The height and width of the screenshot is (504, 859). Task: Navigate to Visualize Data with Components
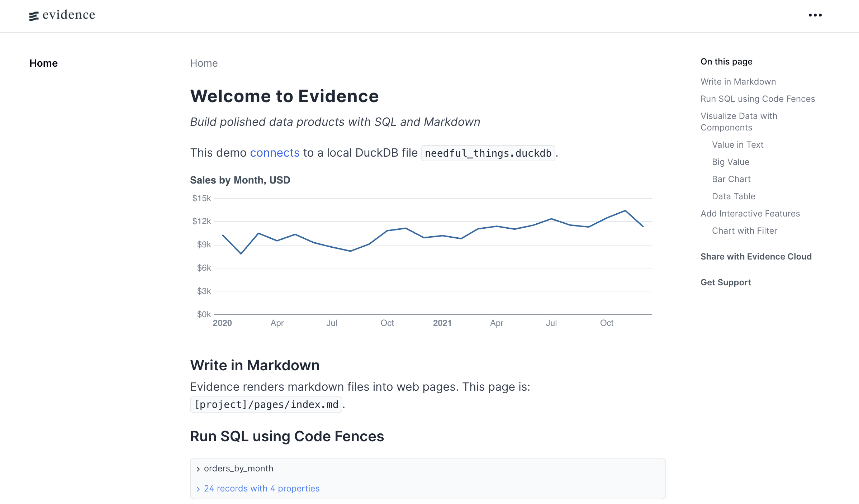pyautogui.click(x=739, y=122)
